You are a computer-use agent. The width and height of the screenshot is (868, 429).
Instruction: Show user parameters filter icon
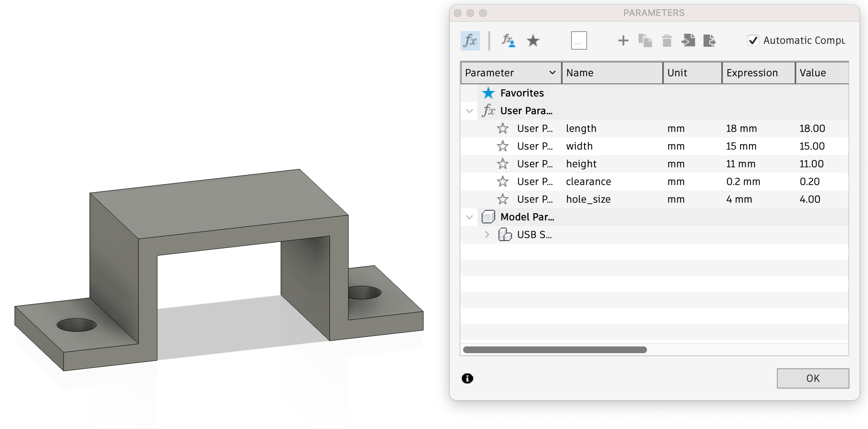coord(508,41)
